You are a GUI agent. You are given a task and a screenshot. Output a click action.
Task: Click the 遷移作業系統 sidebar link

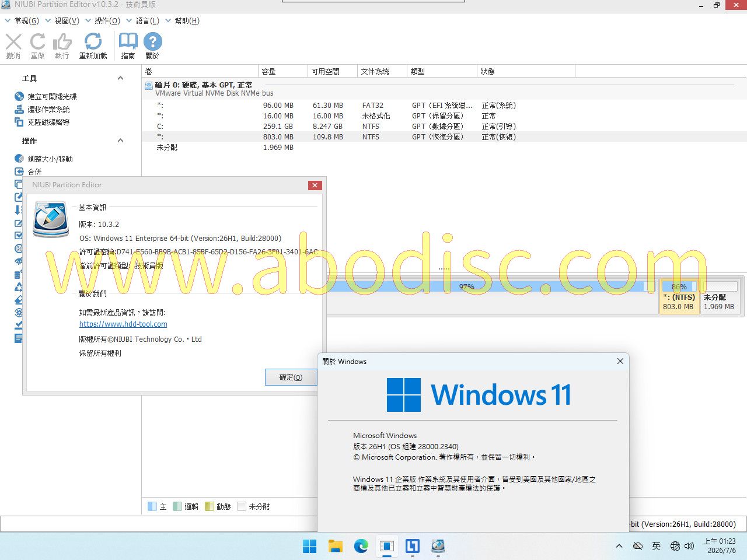(x=49, y=109)
